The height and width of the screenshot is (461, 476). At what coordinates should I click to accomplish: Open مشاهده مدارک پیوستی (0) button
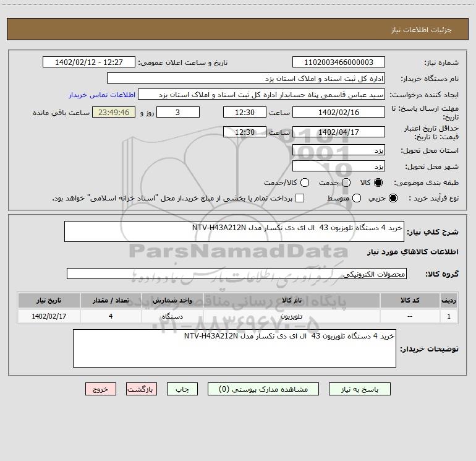263,389
